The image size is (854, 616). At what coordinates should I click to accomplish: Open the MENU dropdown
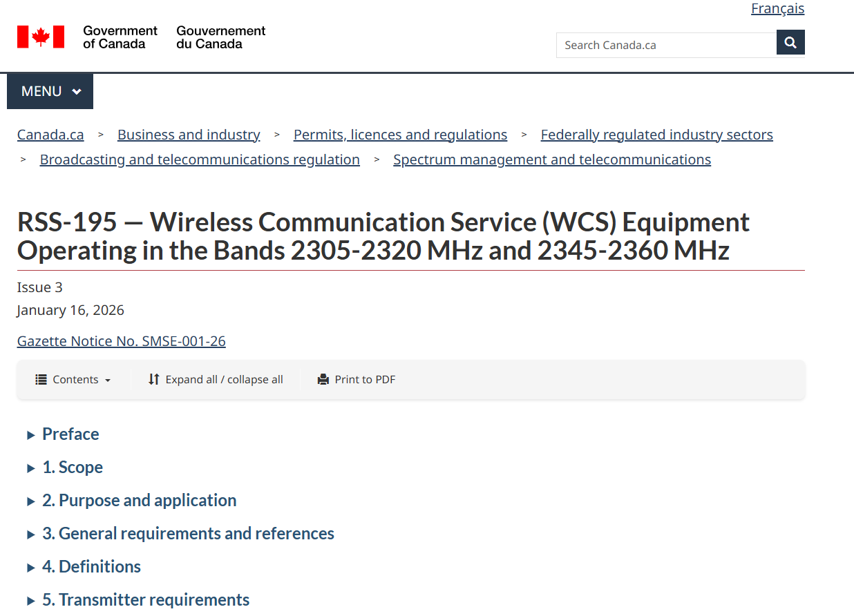(x=50, y=91)
